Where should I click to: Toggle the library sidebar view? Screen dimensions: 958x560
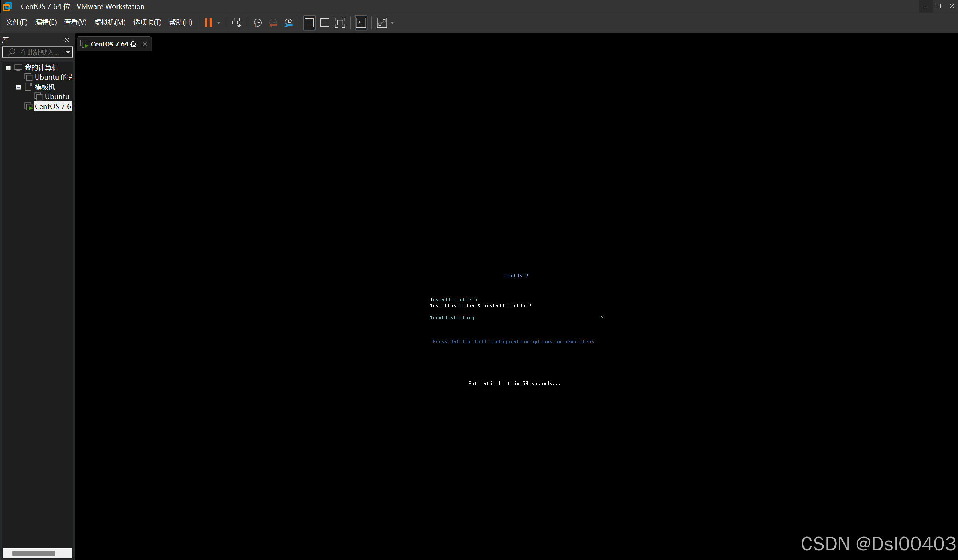309,23
